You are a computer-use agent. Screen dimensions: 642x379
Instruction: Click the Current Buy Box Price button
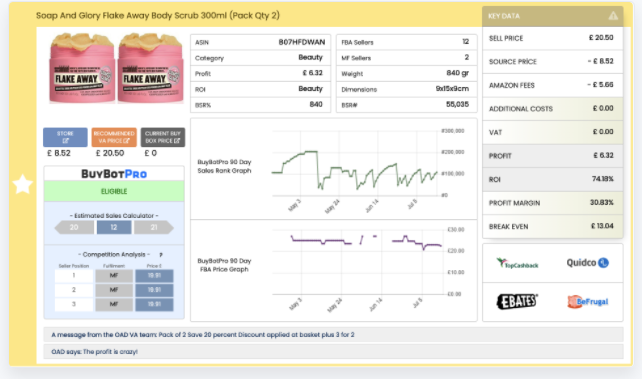[x=163, y=137]
